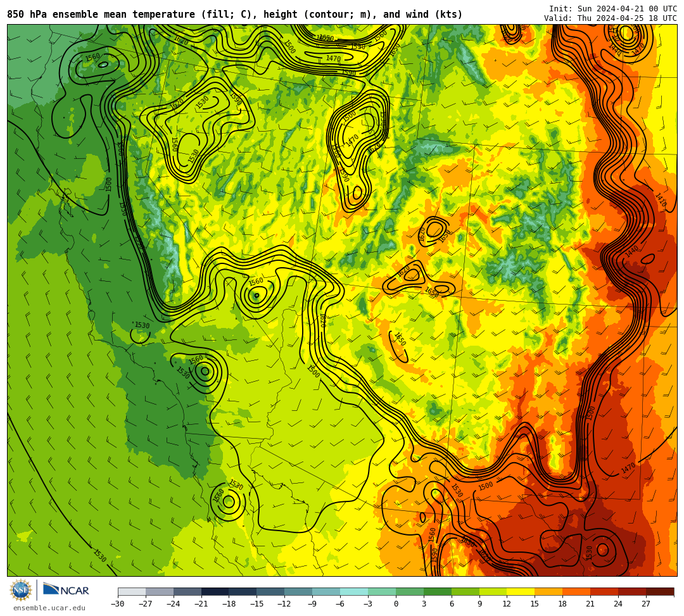684x616 pixels.
Task: Click the 21 colorbar tick label
Action: coord(591,604)
